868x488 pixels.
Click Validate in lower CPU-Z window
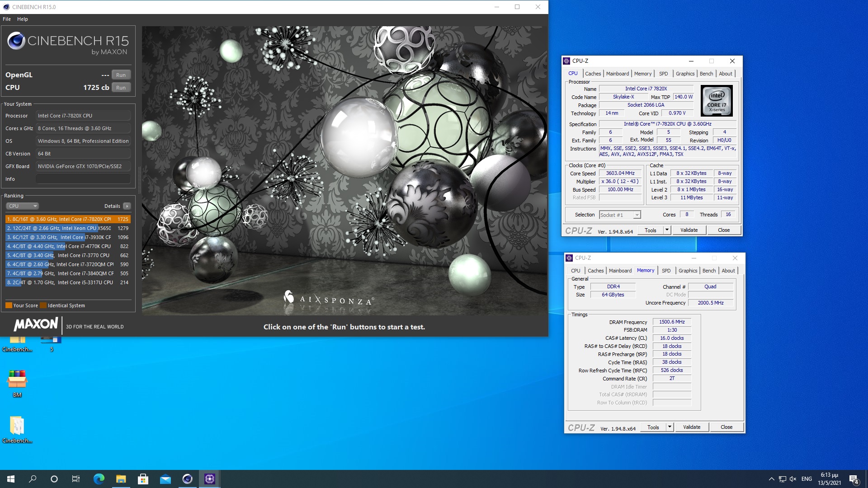point(692,427)
